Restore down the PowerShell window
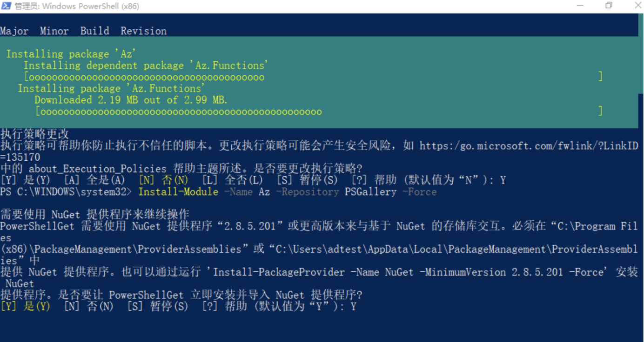 609,6
